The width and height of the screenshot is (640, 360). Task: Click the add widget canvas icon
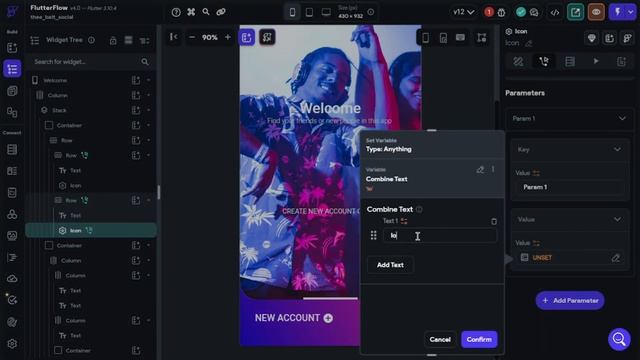[247, 37]
